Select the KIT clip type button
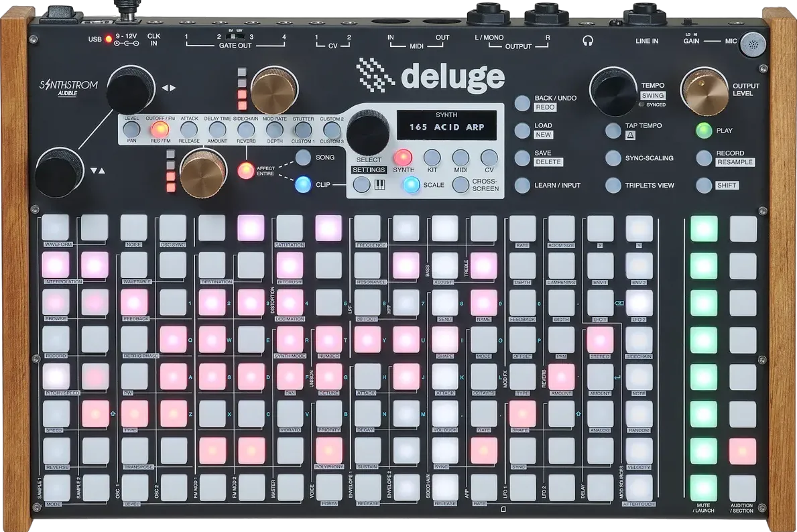Image resolution: width=797 pixels, height=532 pixels. [432, 157]
